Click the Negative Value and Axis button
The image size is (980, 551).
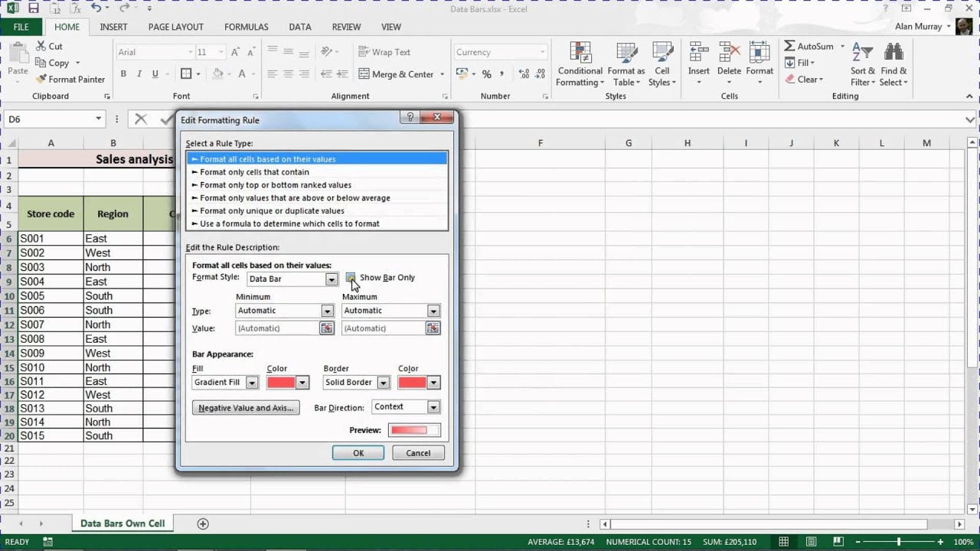click(245, 407)
